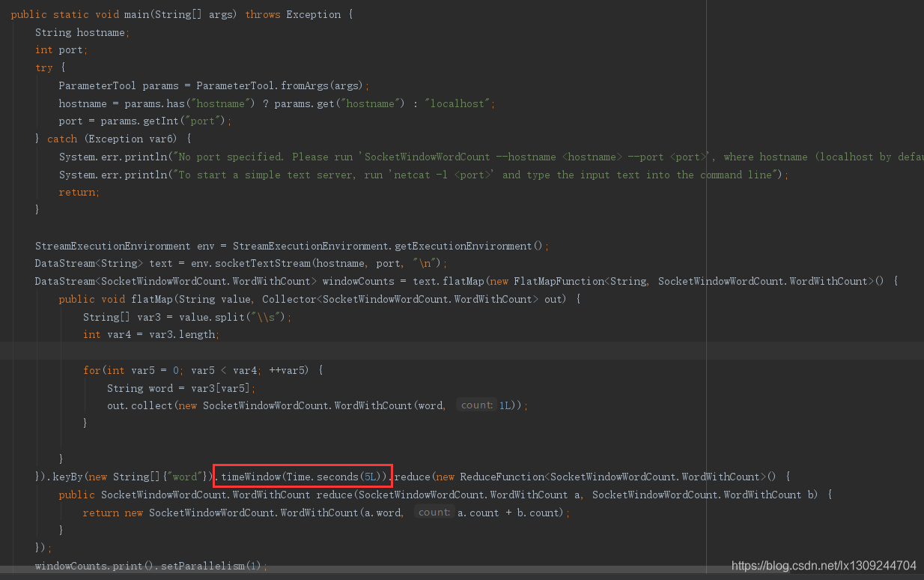Viewport: 924px width, 580px height.
Task: Click the 'throws' keyword in main signature
Action: tap(263, 15)
